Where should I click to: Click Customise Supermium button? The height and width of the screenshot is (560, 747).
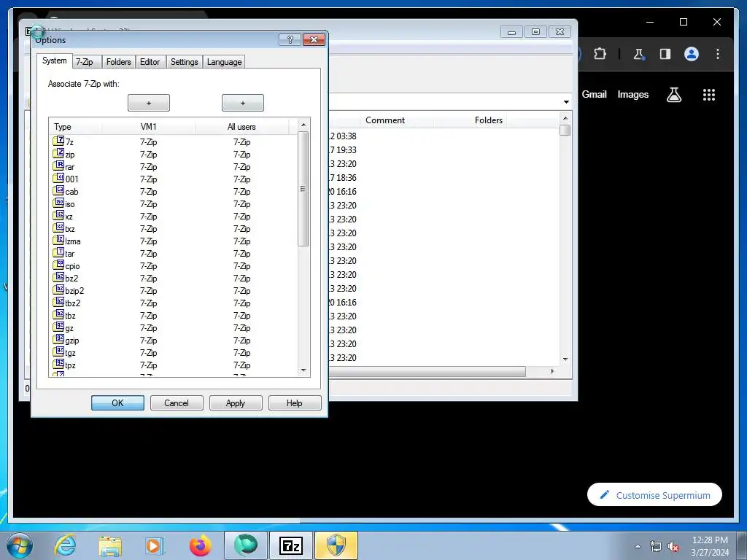[654, 495]
